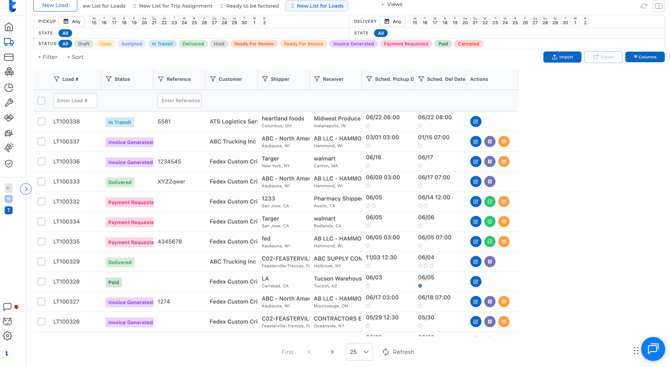Check the box for load LT100334
This screenshot has width=670, height=367.
coord(41,221)
